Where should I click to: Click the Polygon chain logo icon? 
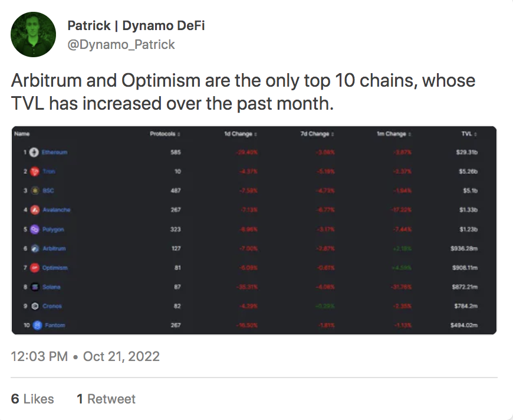[34, 229]
